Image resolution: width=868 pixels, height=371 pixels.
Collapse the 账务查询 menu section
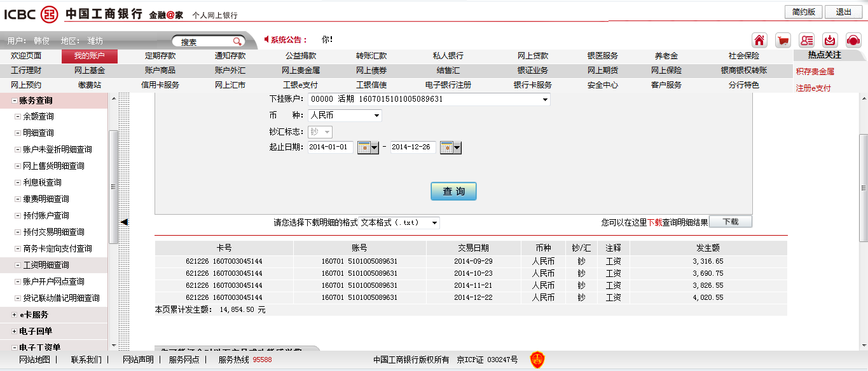tap(14, 100)
